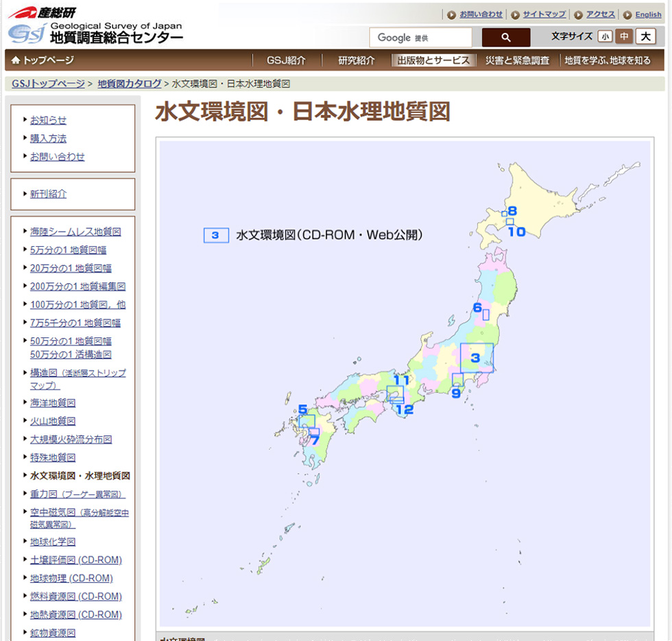The image size is (672, 641).
Task: Open 重力図 (ブーゲー異常図) link
Action: coord(77,494)
